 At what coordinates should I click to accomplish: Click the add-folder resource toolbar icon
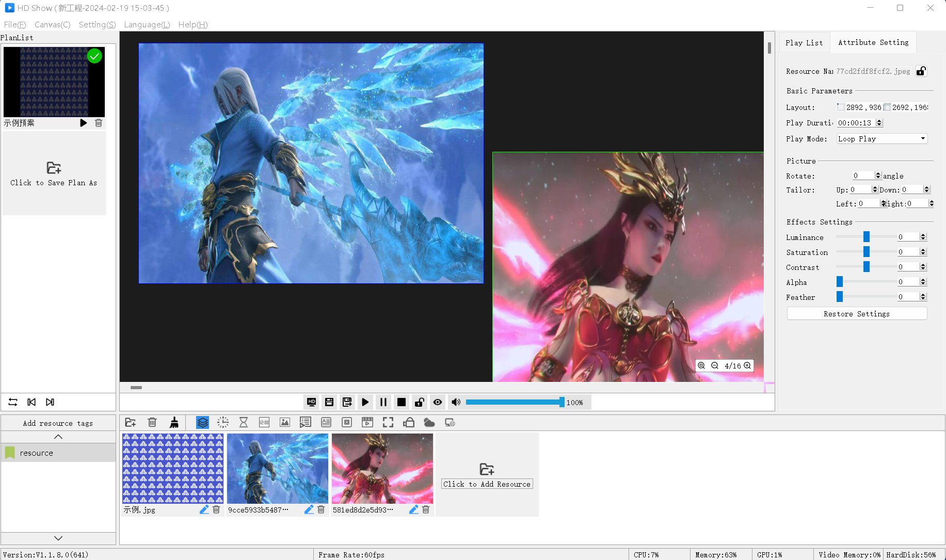pos(131,423)
